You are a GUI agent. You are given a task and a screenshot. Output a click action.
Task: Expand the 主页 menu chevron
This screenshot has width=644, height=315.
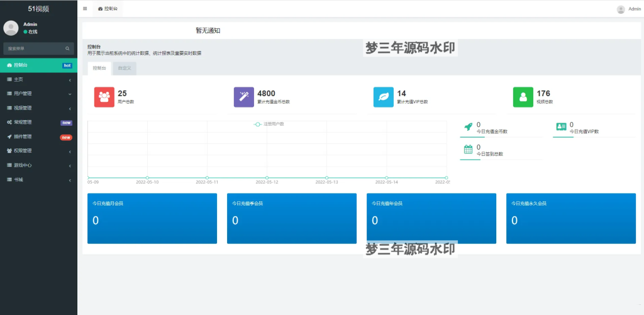click(x=70, y=80)
